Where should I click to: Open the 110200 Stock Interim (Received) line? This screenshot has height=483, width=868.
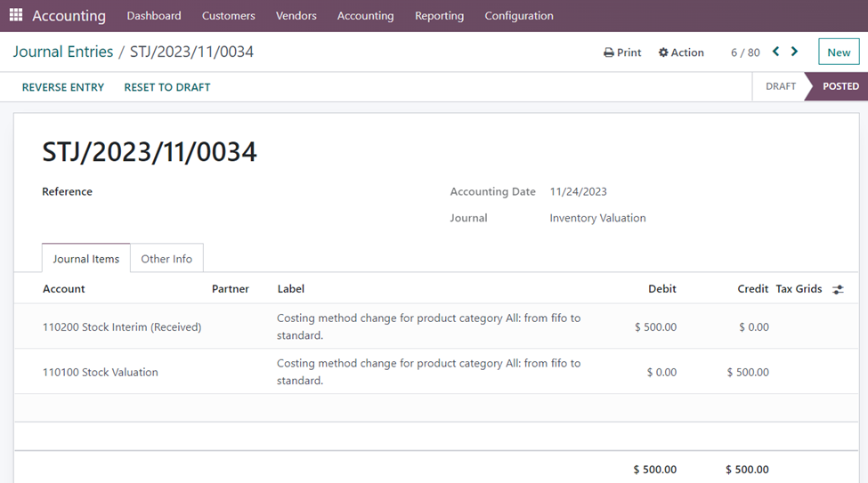tap(122, 327)
